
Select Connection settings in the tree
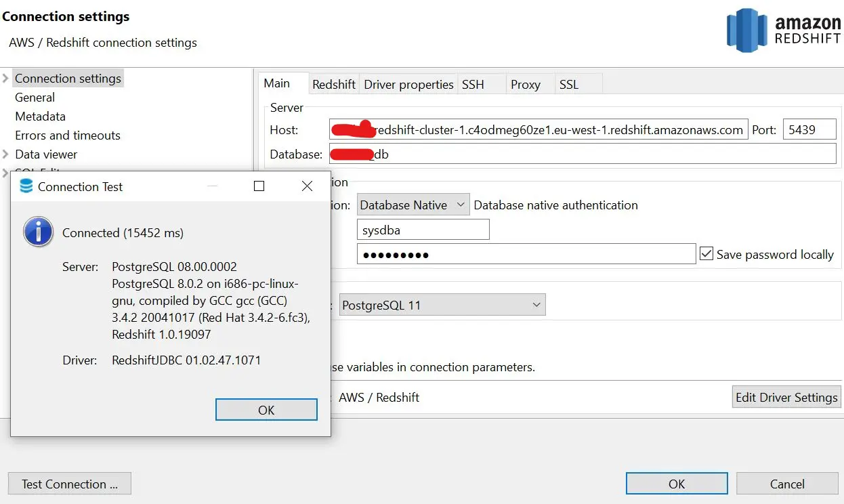click(68, 78)
